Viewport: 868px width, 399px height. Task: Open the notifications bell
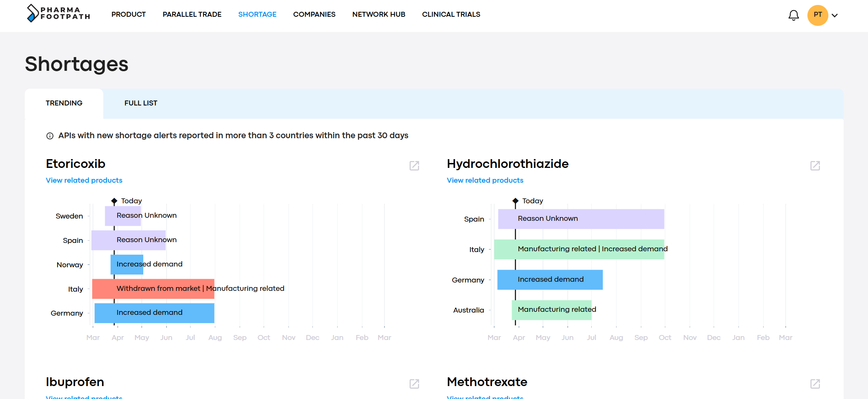pos(793,15)
